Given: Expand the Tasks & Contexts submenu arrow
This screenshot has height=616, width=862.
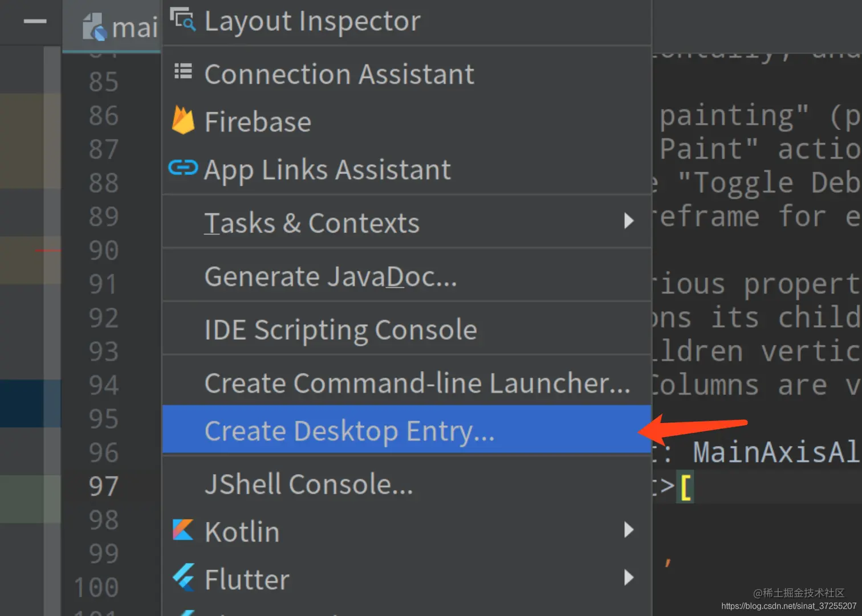Looking at the screenshot, I should point(628,221).
